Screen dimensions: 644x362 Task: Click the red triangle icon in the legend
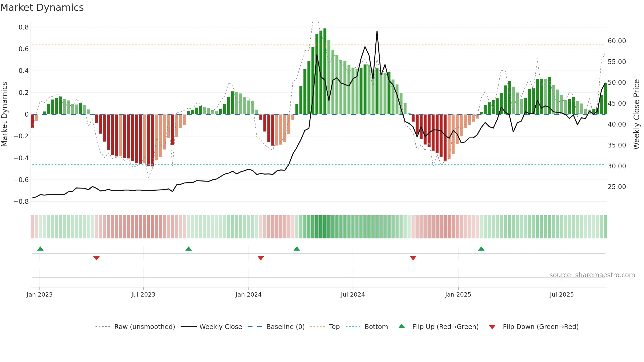[x=492, y=327]
